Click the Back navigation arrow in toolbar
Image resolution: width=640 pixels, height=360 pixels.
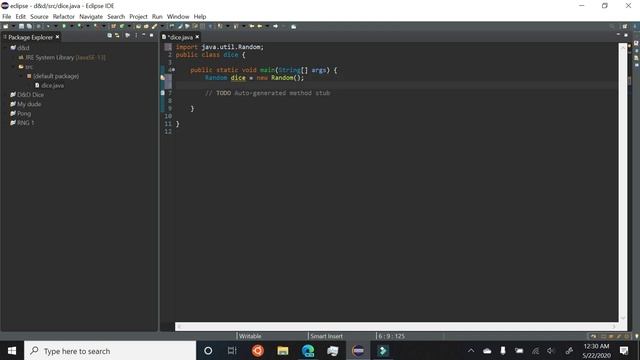(260, 26)
